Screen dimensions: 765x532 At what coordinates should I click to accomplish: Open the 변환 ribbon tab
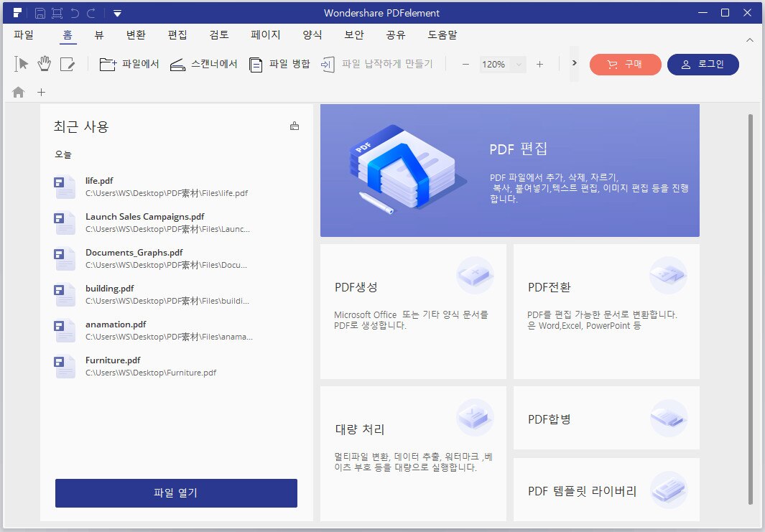(136, 34)
